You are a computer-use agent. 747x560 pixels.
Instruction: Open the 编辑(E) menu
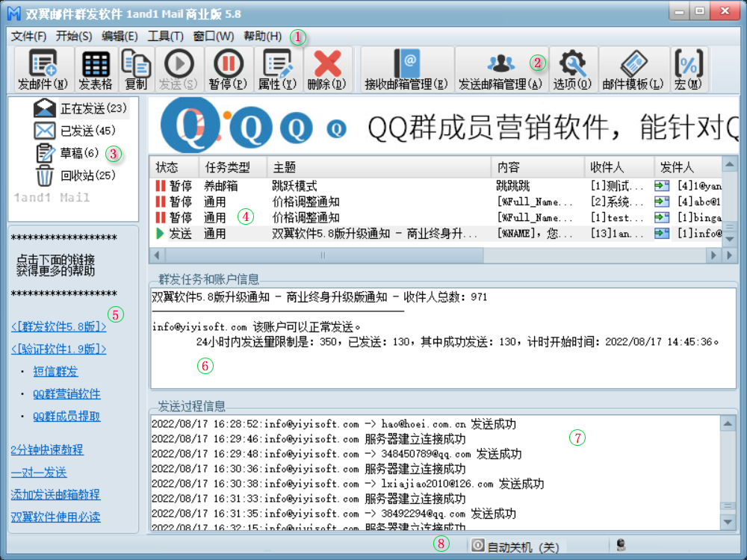coord(120,36)
